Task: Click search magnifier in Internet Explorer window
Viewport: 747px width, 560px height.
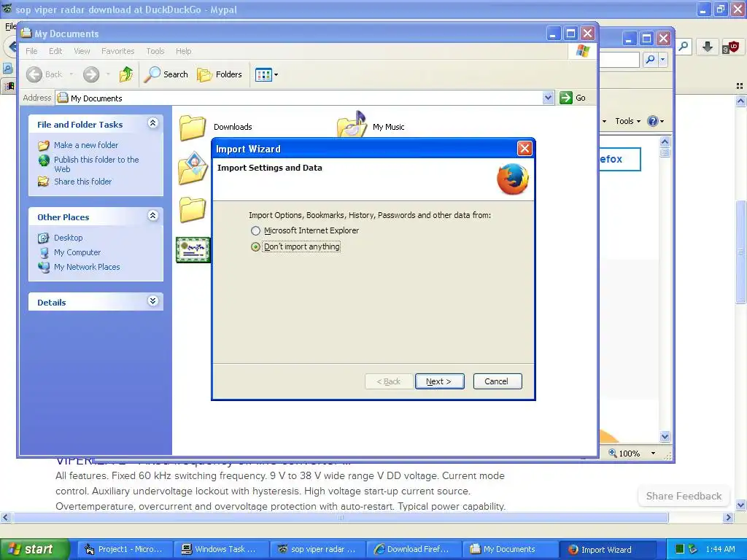Action: coord(650,60)
